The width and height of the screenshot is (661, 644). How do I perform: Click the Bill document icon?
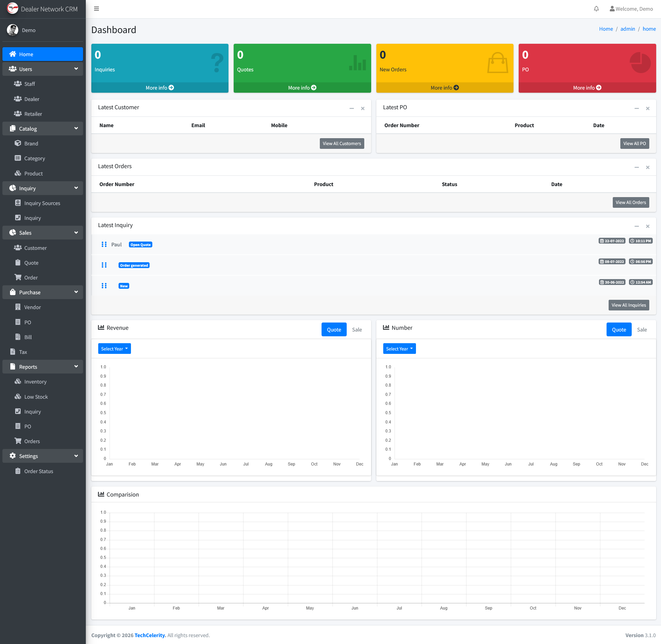pos(18,337)
